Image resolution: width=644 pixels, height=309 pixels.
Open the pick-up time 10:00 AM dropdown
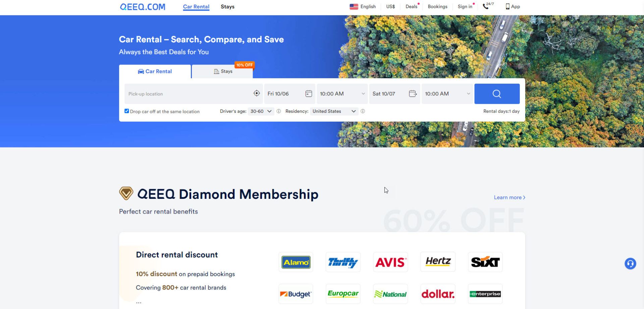pyautogui.click(x=342, y=94)
